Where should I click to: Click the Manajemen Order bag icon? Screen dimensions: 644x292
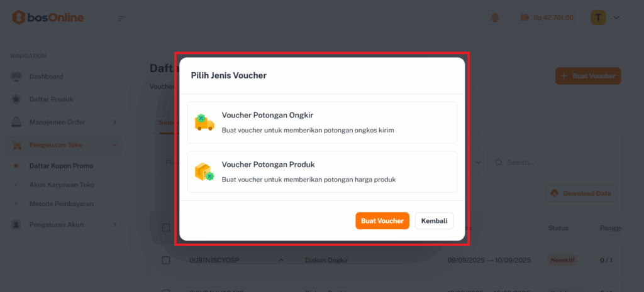[16, 122]
